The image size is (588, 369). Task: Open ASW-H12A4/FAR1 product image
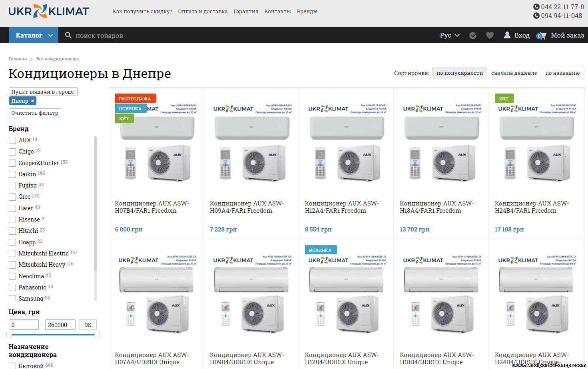pos(346,142)
